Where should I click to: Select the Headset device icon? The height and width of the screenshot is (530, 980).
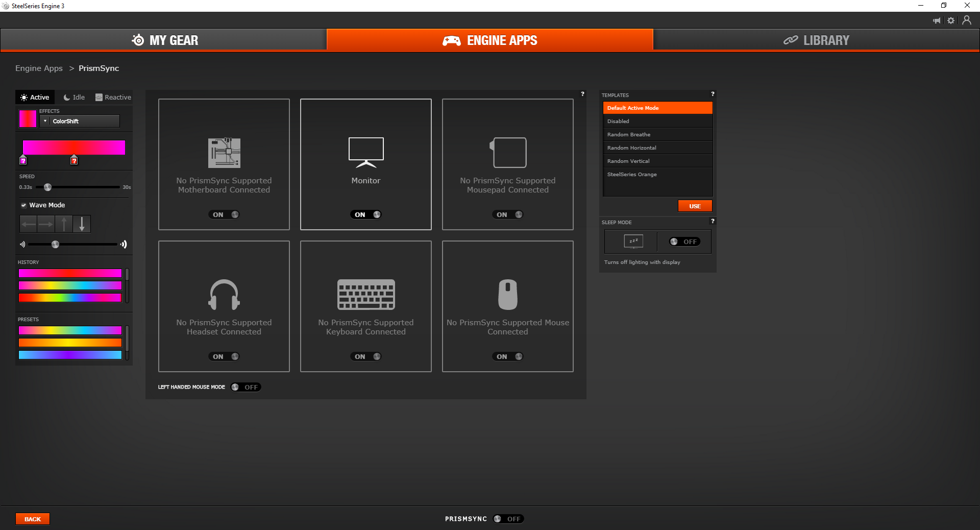[224, 295]
